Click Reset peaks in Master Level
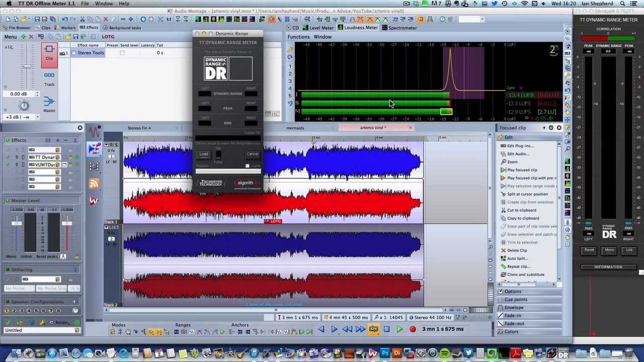 click(x=47, y=256)
